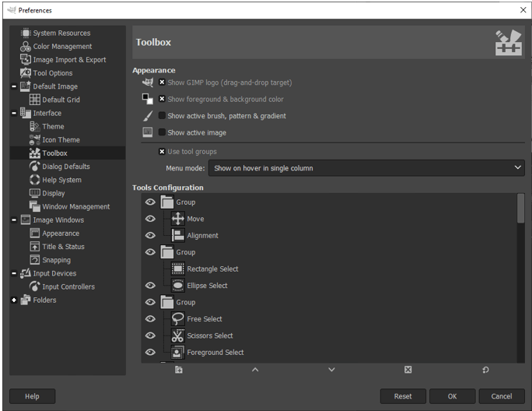
Task: Click the Scissors Select tool icon
Action: click(178, 335)
